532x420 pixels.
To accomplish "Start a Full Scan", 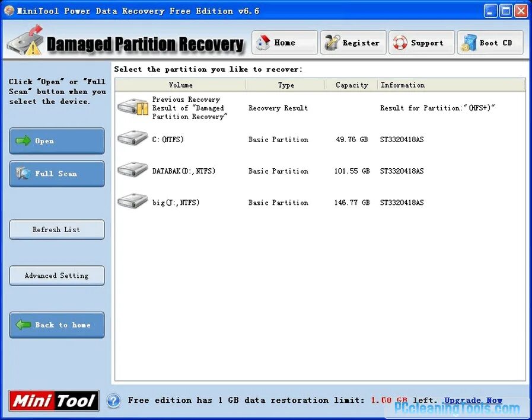I will (x=57, y=174).
